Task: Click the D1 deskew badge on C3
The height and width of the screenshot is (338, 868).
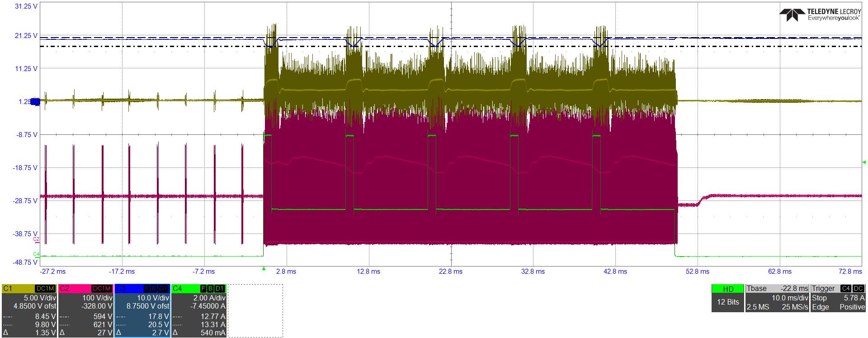Action: (x=164, y=289)
